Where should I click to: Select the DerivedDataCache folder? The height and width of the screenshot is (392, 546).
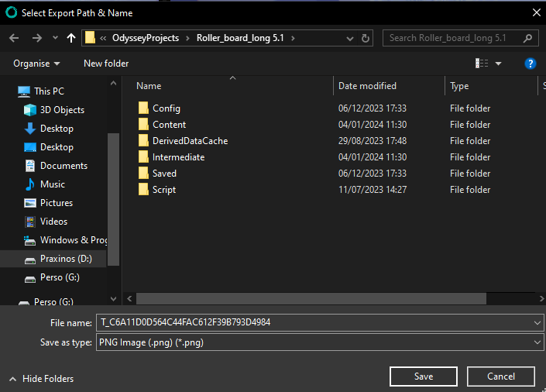tap(190, 141)
